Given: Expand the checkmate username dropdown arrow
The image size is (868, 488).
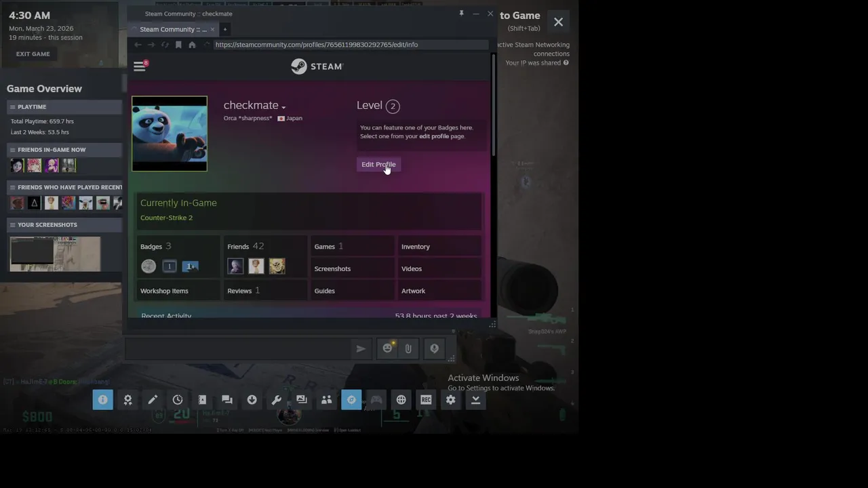Looking at the screenshot, I should click(x=283, y=107).
